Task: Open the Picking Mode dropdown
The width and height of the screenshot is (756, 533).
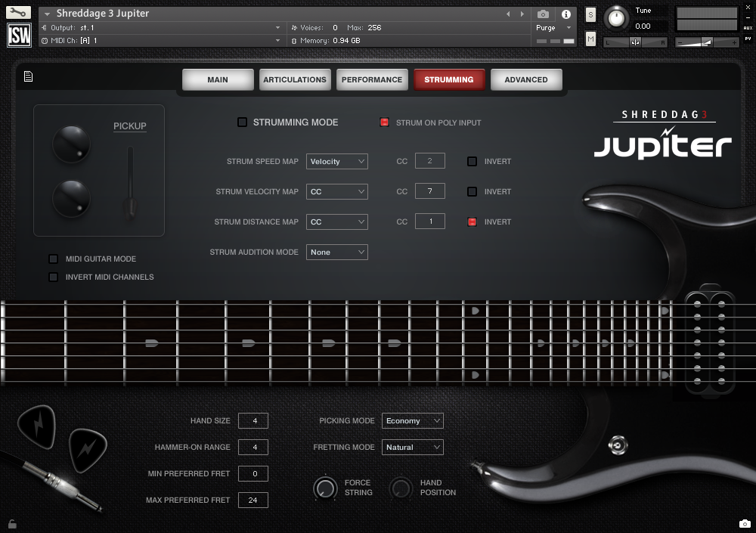Action: (412, 420)
